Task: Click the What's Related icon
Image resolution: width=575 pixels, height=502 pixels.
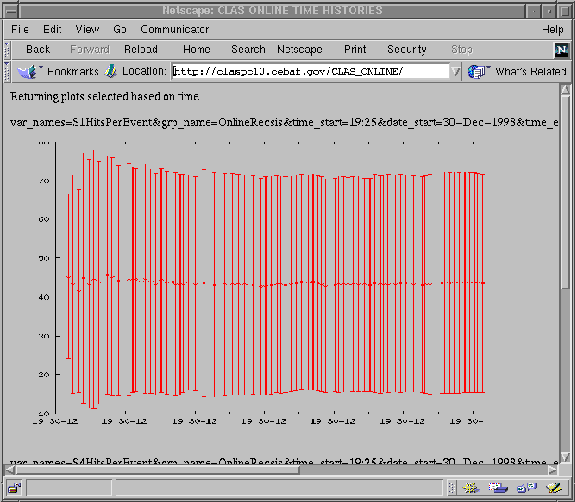Action: point(476,72)
